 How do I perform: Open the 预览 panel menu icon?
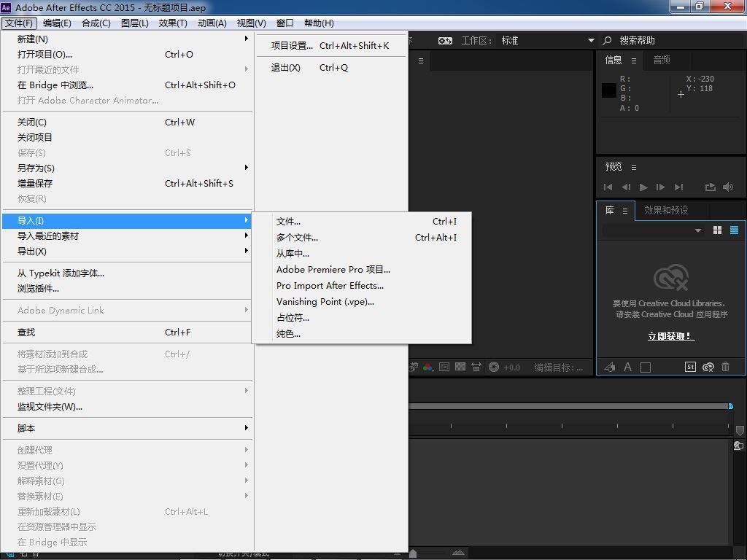click(x=634, y=167)
